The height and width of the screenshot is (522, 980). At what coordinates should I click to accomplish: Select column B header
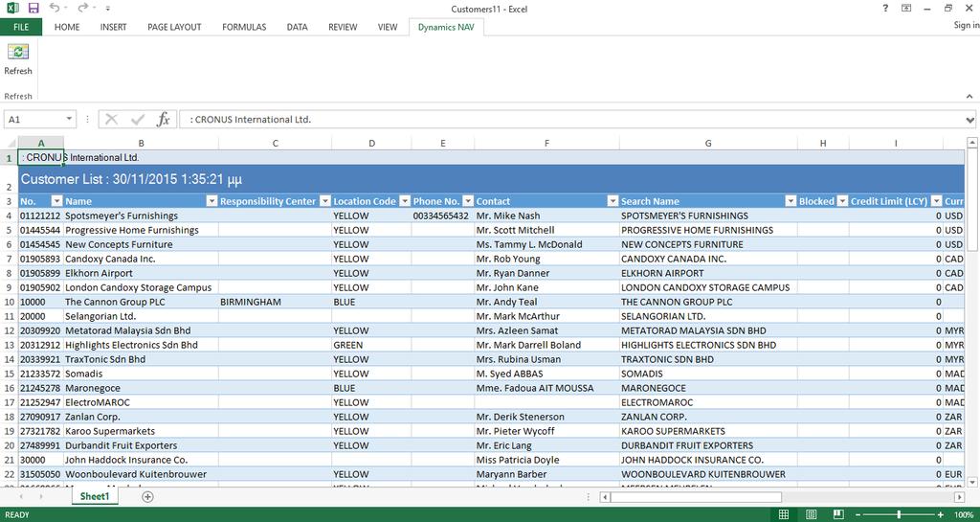tap(142, 143)
